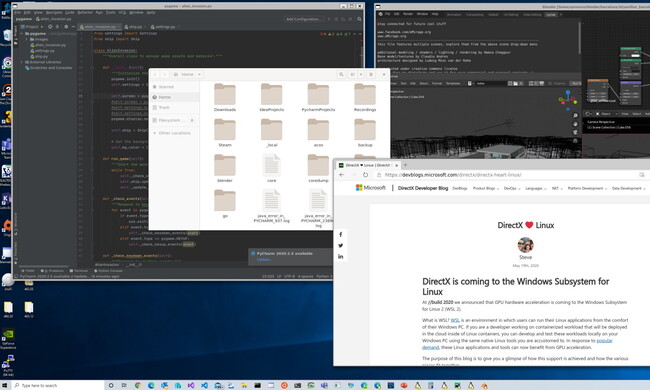
Task: Open the Home path dropdown in file manager
Action: coord(187,74)
